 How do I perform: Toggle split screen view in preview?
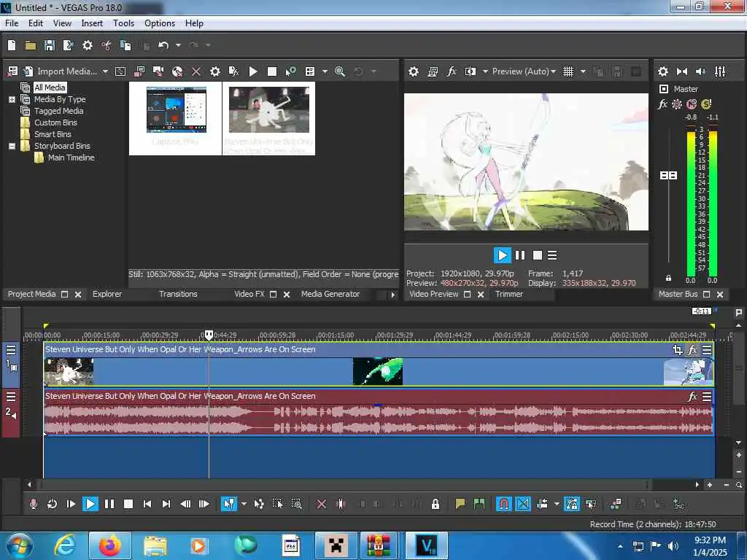tap(471, 71)
